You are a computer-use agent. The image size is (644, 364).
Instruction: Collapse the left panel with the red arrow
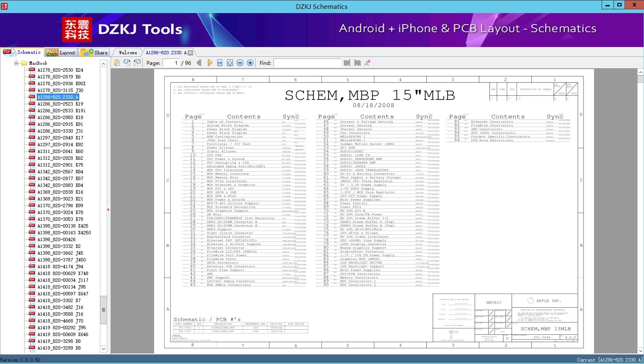[108, 209]
